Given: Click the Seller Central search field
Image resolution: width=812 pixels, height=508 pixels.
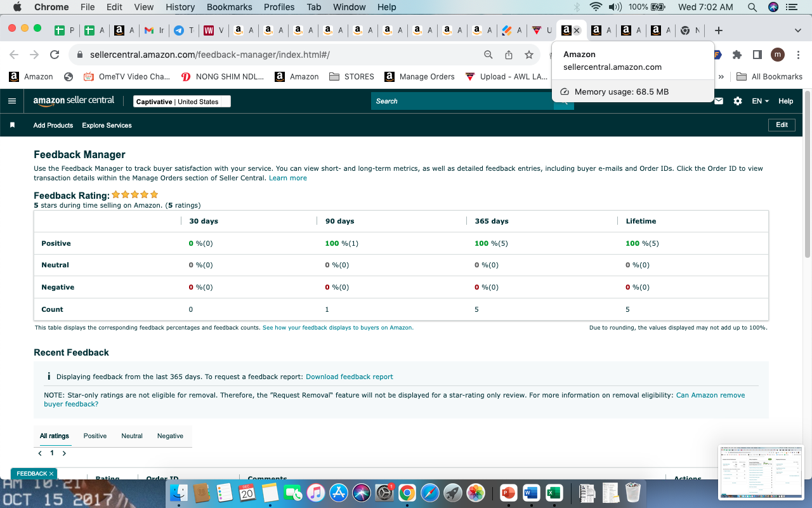Looking at the screenshot, I should coord(462,101).
